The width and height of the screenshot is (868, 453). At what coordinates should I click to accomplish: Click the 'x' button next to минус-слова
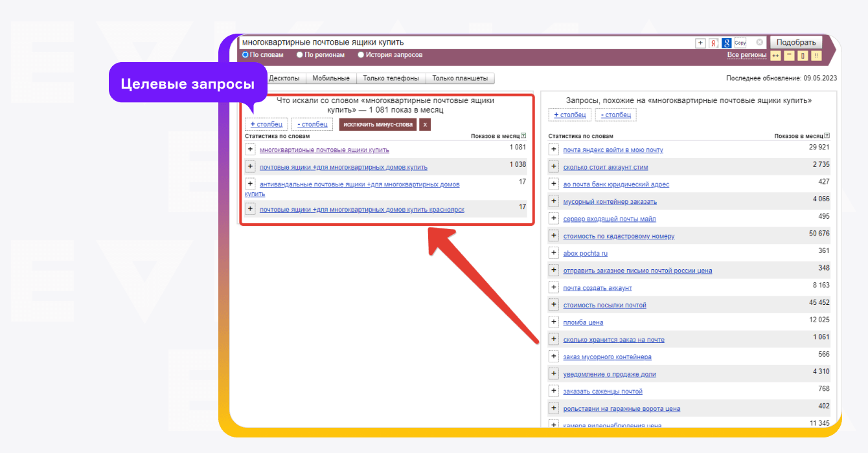pos(425,124)
